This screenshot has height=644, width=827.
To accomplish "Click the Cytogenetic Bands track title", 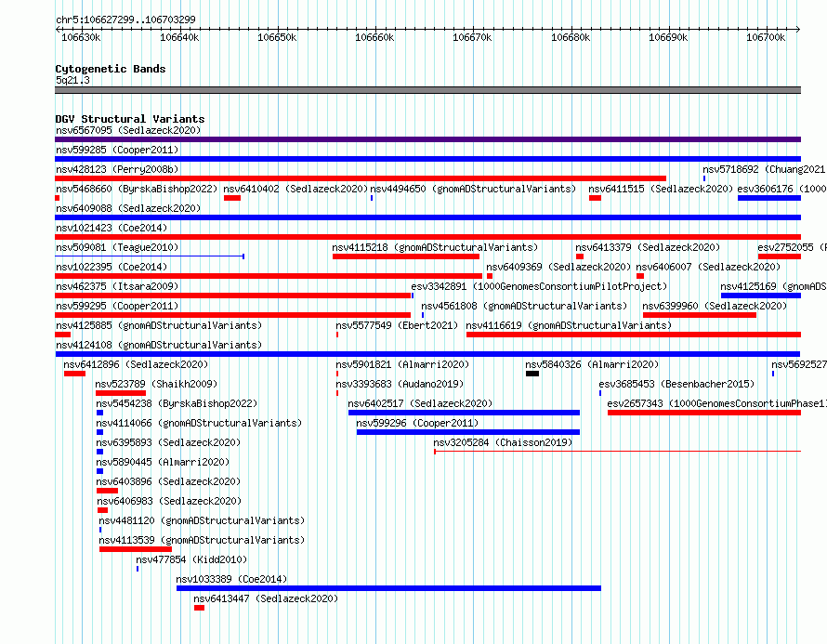I will [111, 69].
